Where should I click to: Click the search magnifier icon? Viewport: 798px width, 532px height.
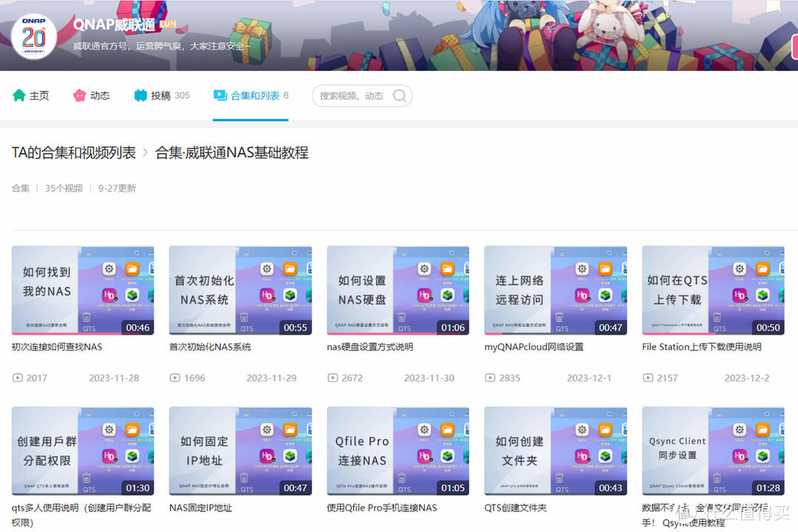(399, 95)
